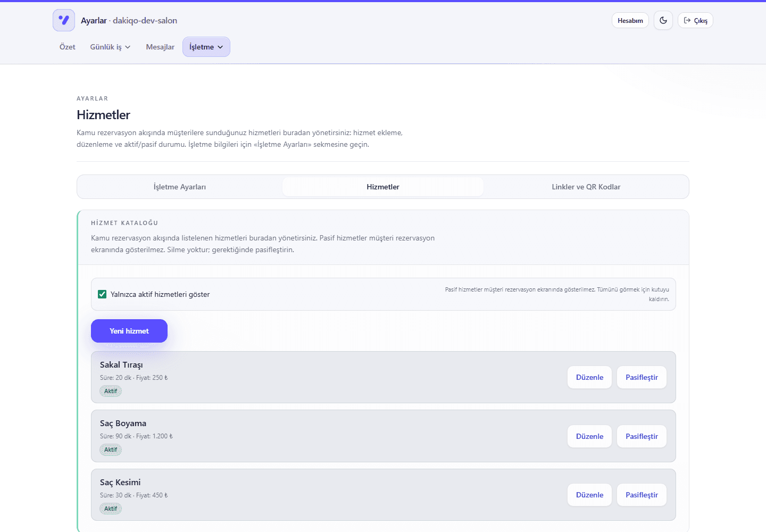Viewport: 766px width, 532px height.
Task: Click the Saç Kesimi service name
Action: click(x=120, y=483)
